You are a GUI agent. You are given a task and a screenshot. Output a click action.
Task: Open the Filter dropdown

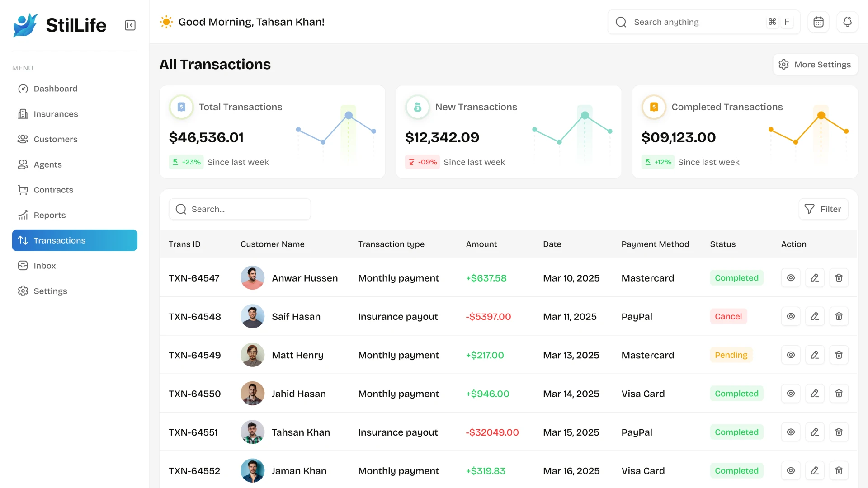(824, 209)
